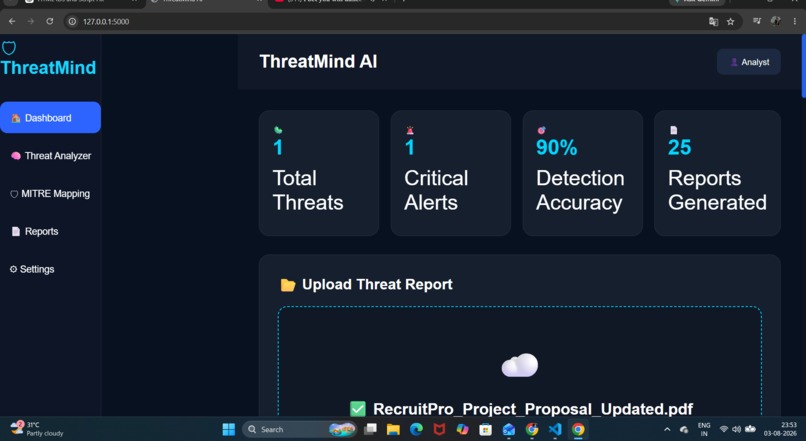
Task: Open Copilot from the taskbar
Action: [463, 429]
